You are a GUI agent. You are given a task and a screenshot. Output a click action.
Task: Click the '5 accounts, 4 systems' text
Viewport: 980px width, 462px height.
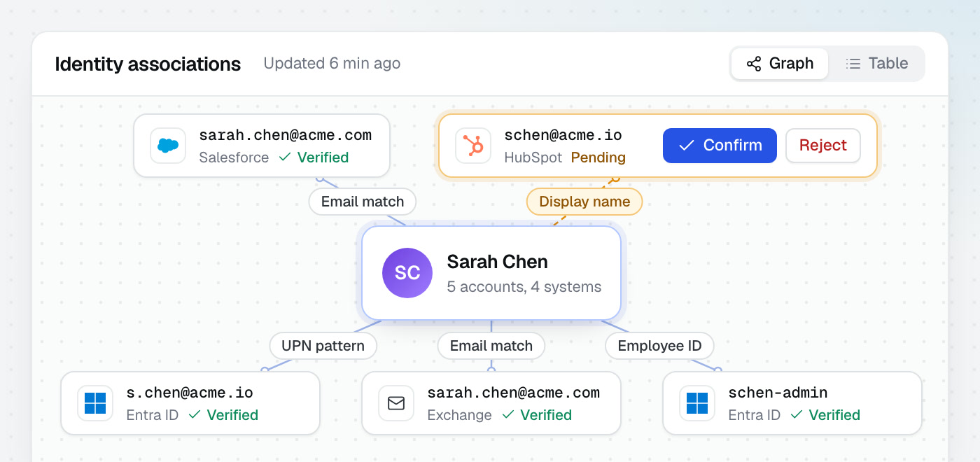tap(524, 287)
